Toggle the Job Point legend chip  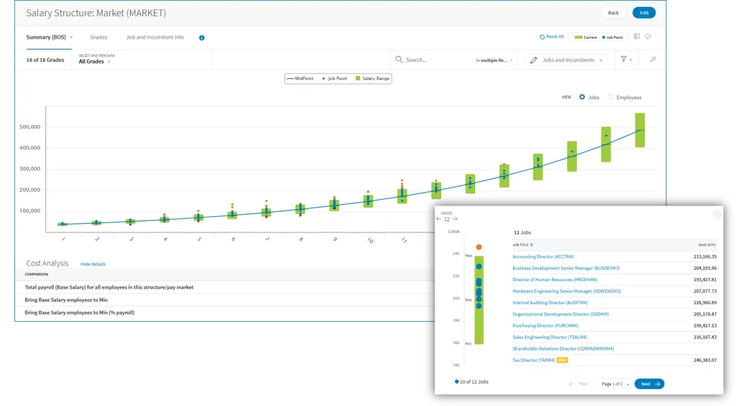tap(613, 37)
